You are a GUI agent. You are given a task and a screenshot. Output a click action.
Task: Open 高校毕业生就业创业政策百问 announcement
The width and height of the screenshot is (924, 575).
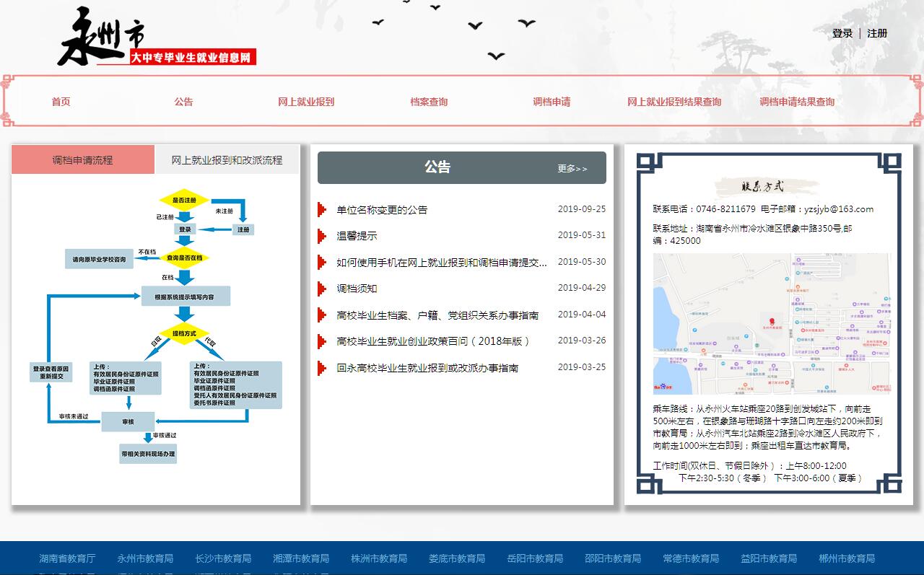433,341
